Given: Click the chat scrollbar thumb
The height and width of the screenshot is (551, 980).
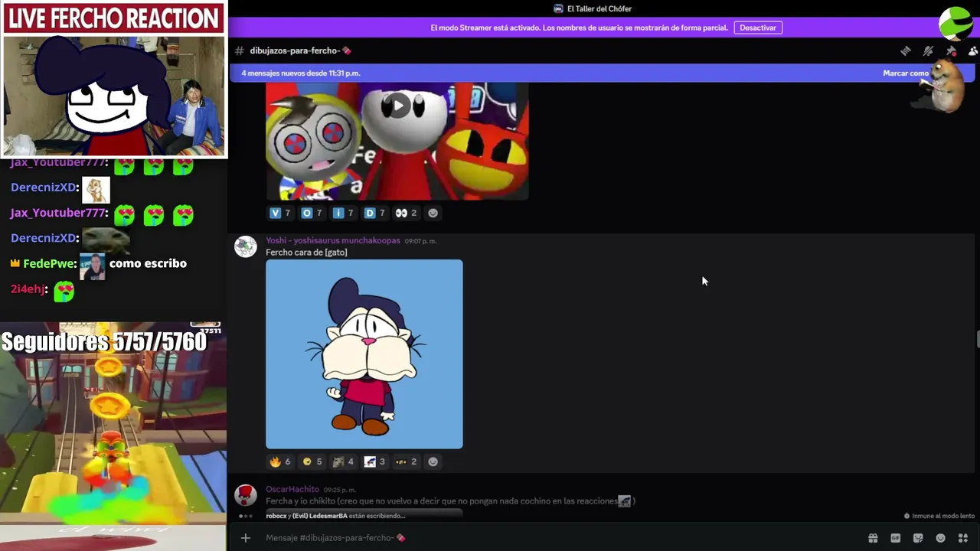Looking at the screenshot, I should (x=977, y=338).
